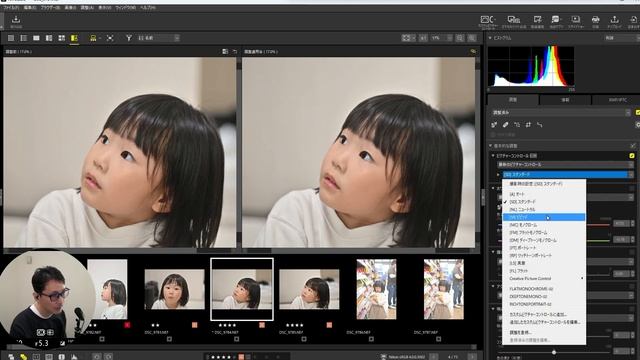Tick selection box under DSC_9787 thumbnail

tap(438, 339)
